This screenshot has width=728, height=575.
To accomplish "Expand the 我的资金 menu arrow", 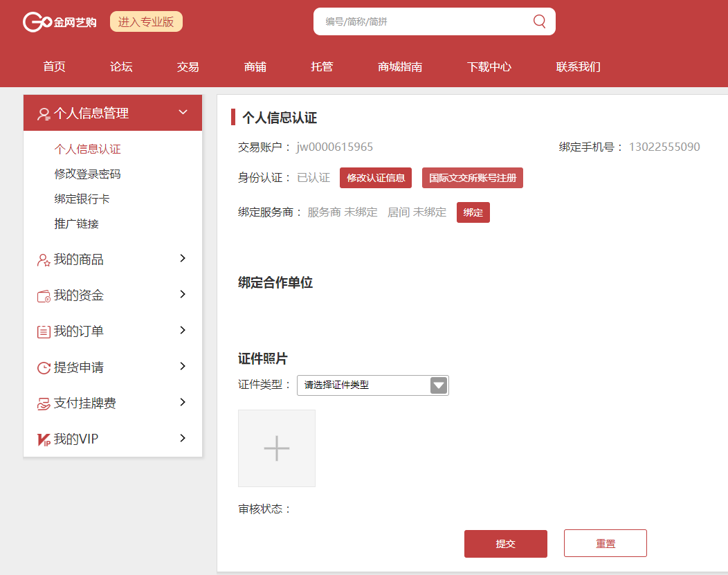I will 183,294.
